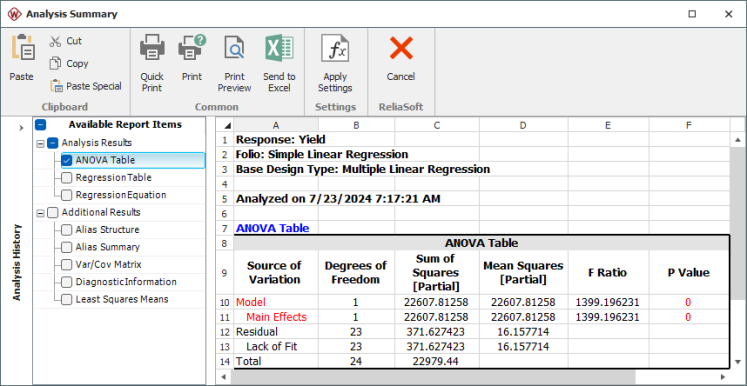Click the Paste clipboard icon
747x386 pixels.
(x=23, y=48)
